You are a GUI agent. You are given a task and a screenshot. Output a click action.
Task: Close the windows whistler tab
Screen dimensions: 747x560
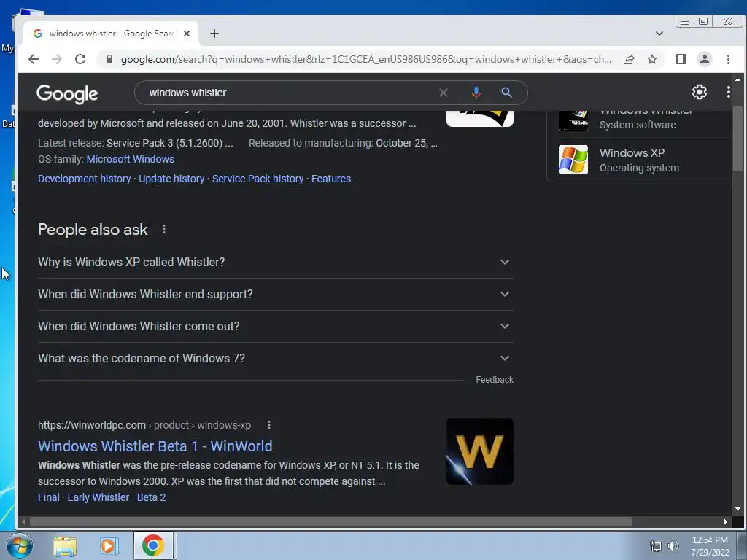187,34
